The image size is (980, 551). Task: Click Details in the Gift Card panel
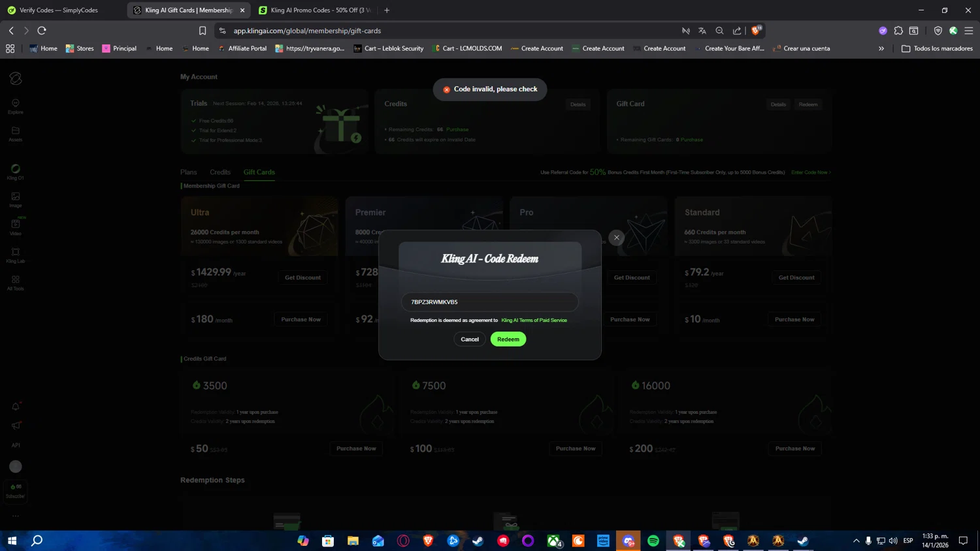tap(778, 104)
